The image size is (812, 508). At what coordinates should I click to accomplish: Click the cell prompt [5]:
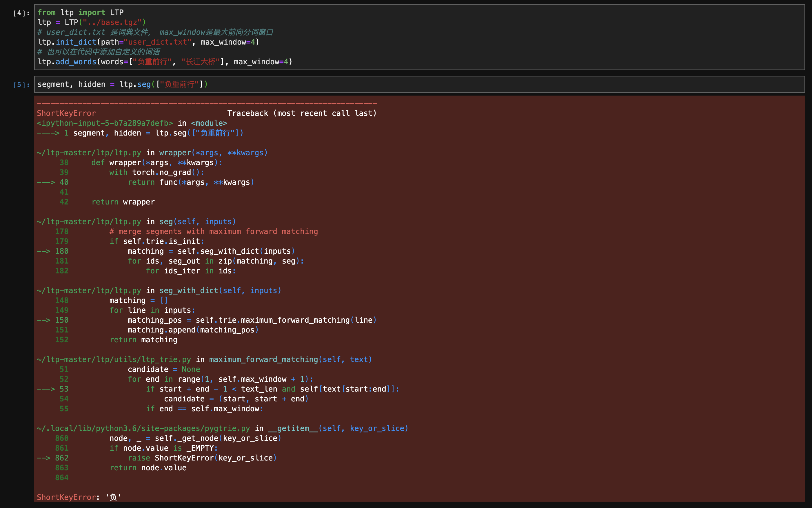[x=21, y=85]
